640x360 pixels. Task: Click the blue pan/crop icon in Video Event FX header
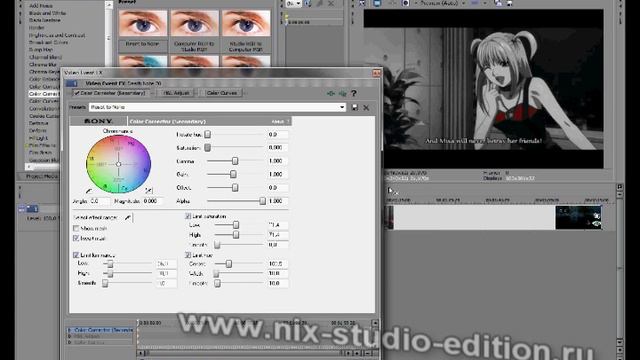point(72,83)
